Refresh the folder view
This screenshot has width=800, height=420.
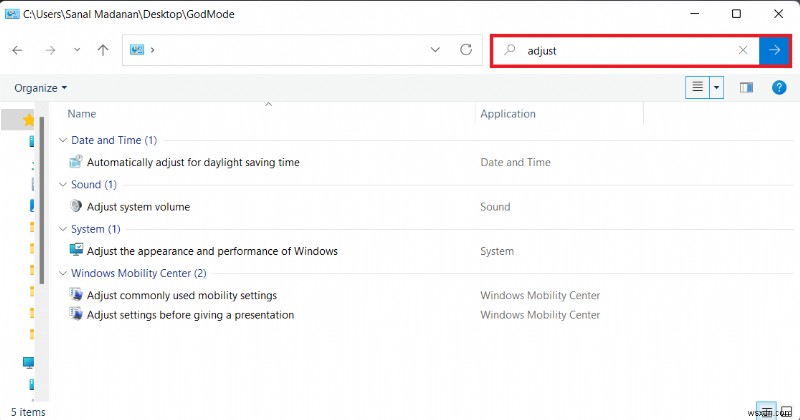click(465, 50)
